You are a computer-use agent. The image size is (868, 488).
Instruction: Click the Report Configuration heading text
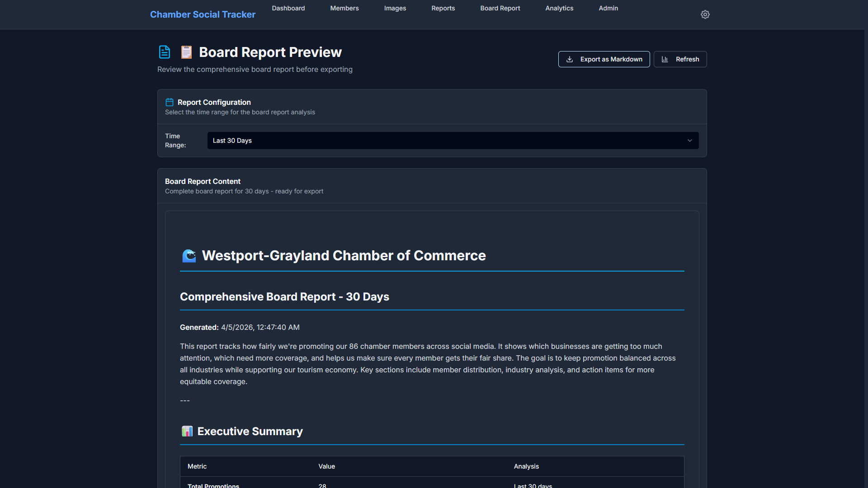[x=214, y=102]
